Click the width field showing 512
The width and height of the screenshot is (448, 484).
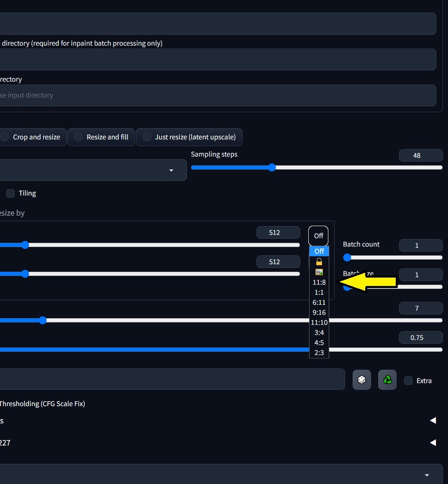(x=278, y=232)
